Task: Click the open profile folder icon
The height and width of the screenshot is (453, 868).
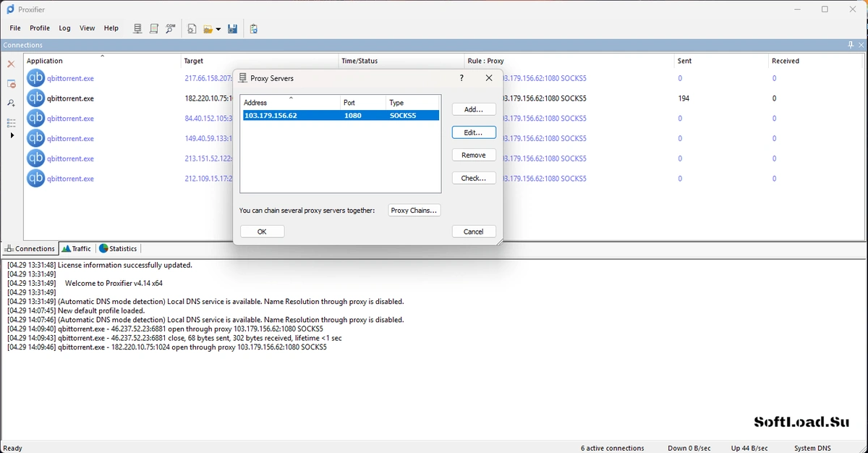Action: (x=208, y=29)
